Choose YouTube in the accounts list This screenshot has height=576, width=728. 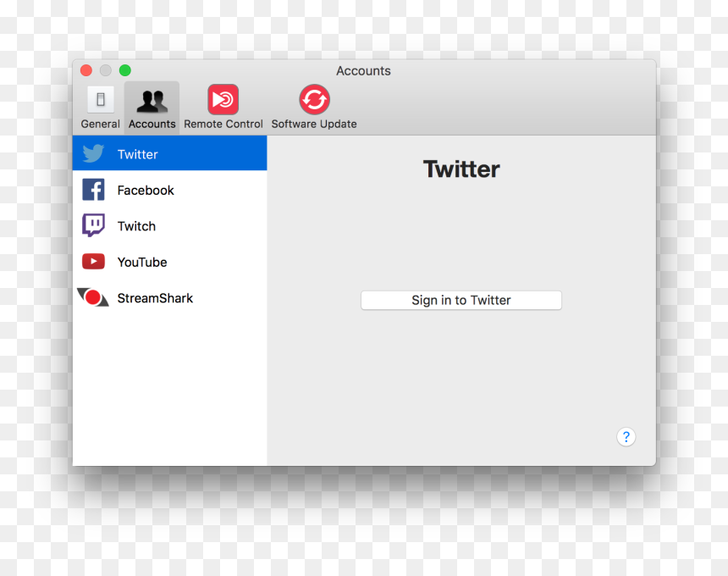(x=170, y=262)
